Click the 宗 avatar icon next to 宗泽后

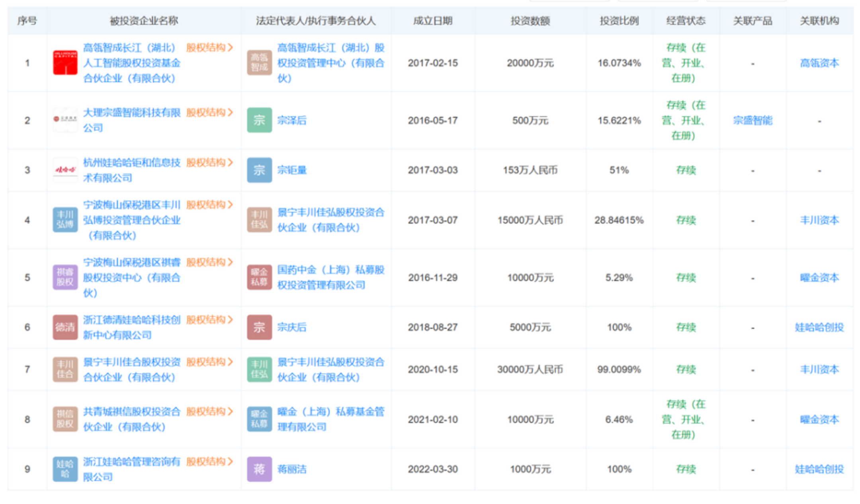click(259, 120)
